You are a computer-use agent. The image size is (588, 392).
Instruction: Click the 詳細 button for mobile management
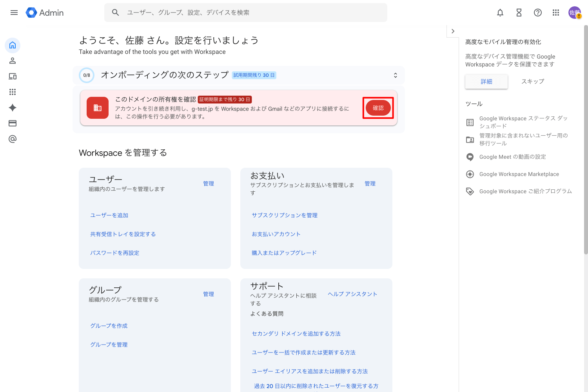click(x=486, y=82)
